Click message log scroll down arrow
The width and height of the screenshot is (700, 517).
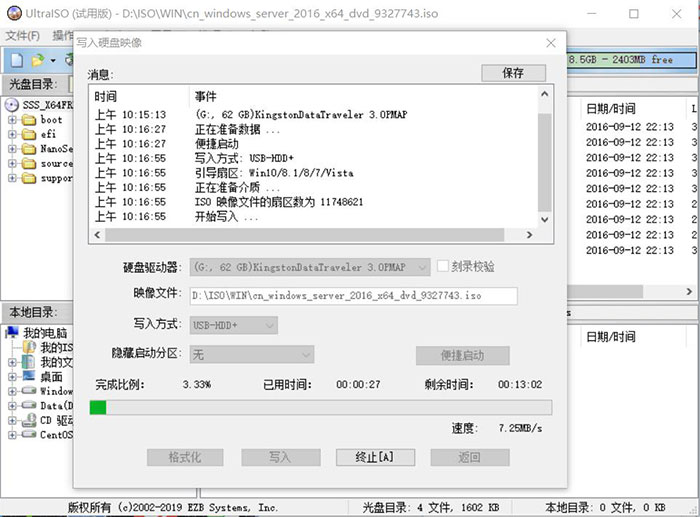(x=544, y=219)
